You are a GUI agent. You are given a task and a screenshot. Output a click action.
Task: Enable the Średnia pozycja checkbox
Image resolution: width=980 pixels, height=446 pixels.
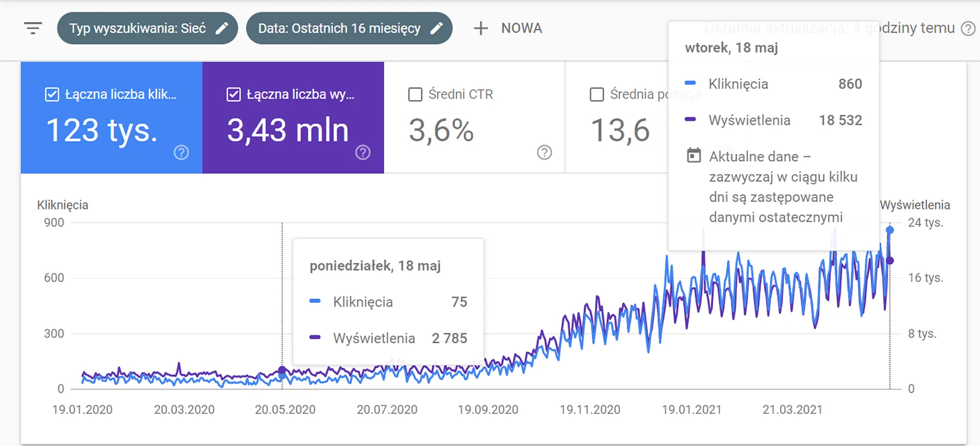tap(597, 95)
